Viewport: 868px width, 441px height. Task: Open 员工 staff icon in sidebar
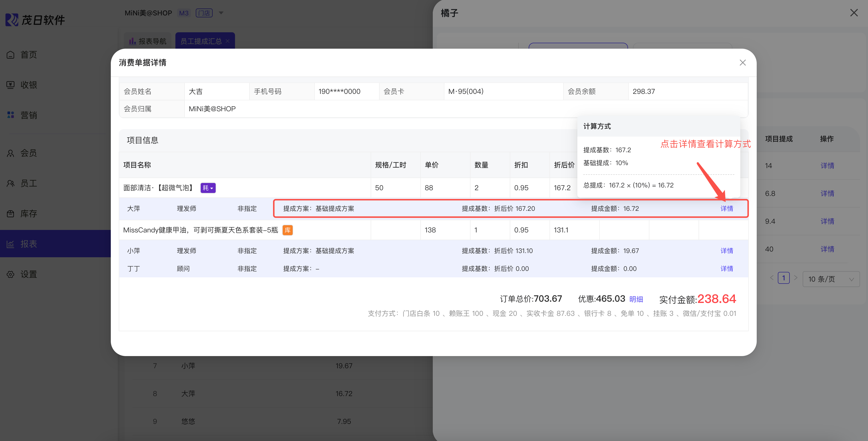click(x=10, y=184)
